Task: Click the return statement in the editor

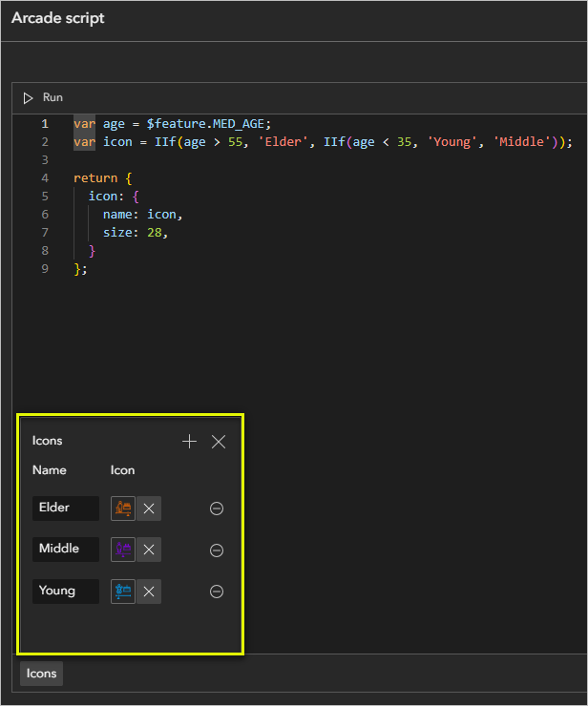Action: (x=95, y=178)
